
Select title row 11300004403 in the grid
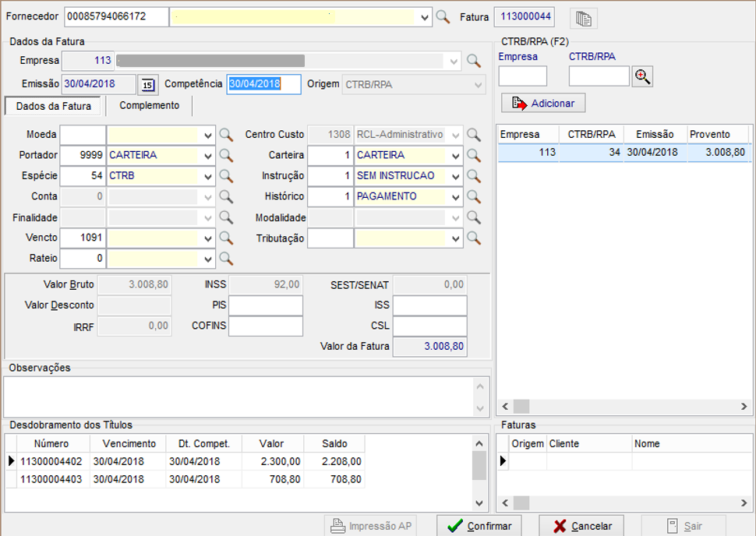click(51, 479)
